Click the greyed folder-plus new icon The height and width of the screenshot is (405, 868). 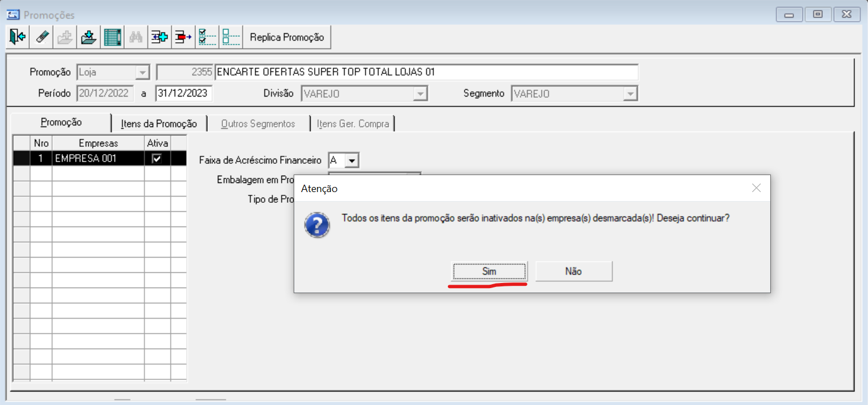66,37
